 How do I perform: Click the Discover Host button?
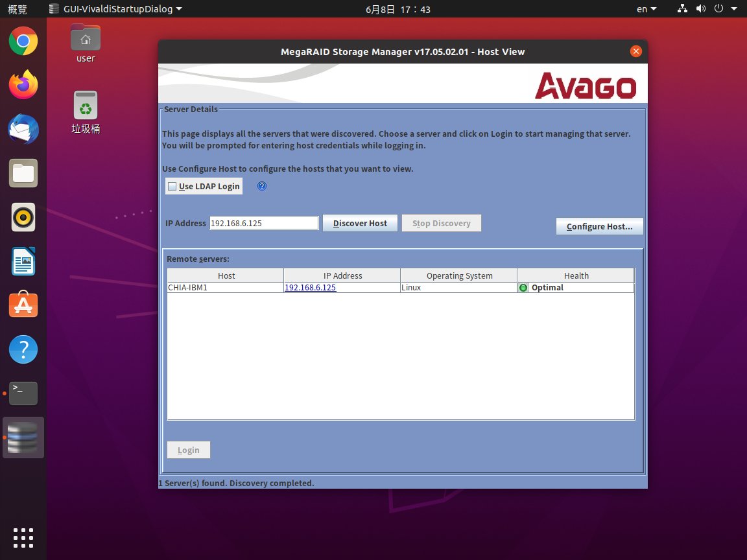[360, 224]
